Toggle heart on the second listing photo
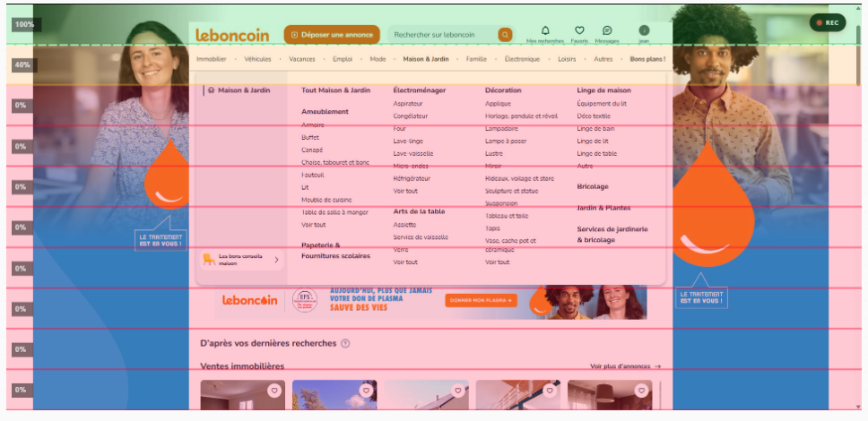868x421 pixels. click(x=365, y=391)
